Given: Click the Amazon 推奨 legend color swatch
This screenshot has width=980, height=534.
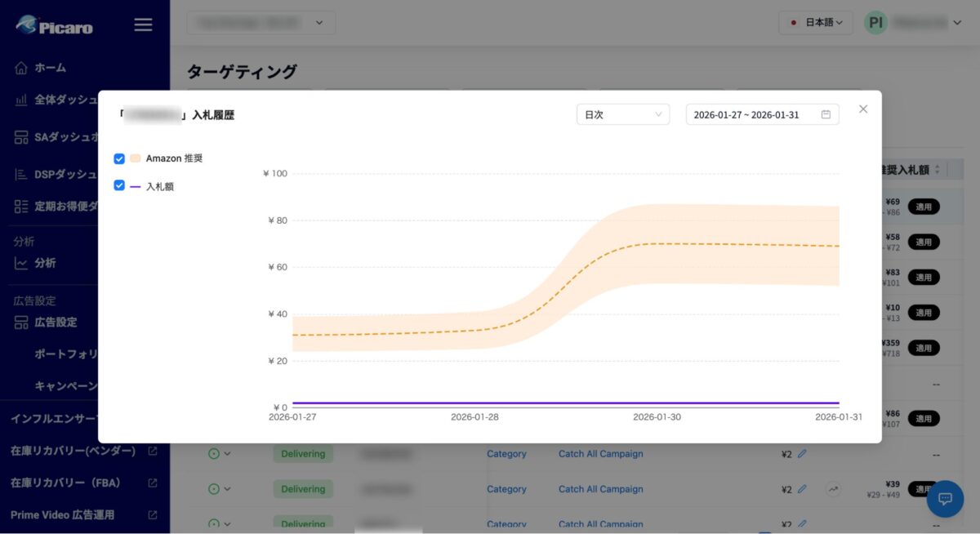Looking at the screenshot, I should click(x=136, y=158).
